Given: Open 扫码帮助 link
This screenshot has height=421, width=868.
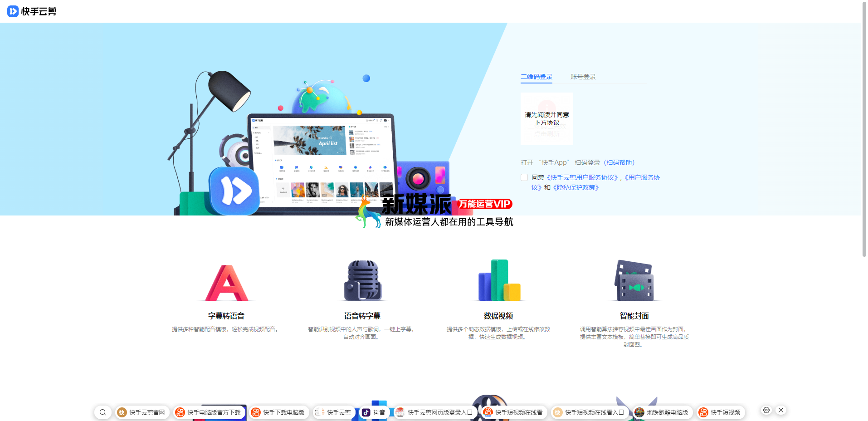Looking at the screenshot, I should click(619, 162).
